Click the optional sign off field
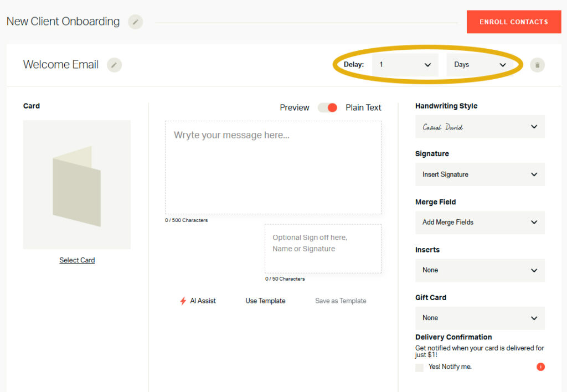567x392 pixels. tap(323, 249)
